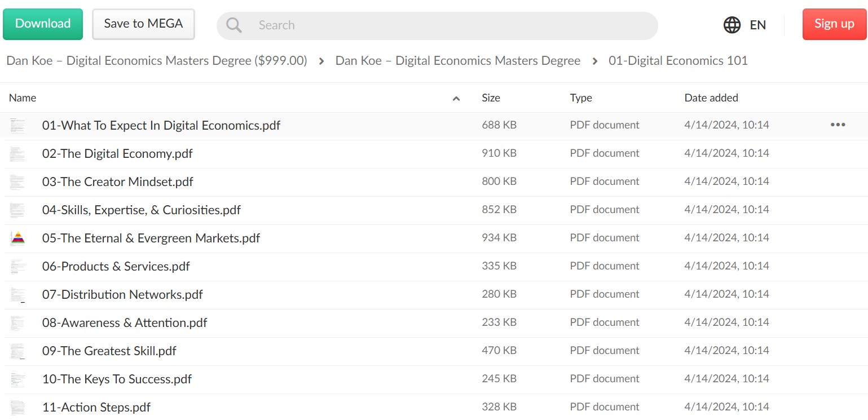Sort by the Date added column header

(711, 98)
